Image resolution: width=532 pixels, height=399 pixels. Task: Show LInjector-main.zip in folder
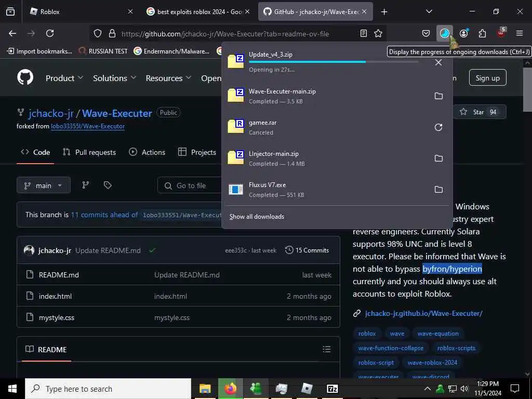(x=438, y=158)
